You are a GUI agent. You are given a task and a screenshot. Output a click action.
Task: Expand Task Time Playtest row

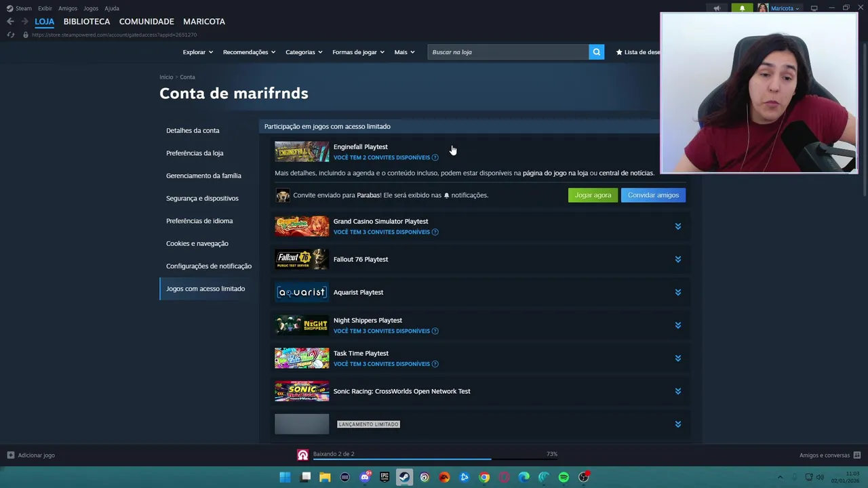coord(677,359)
